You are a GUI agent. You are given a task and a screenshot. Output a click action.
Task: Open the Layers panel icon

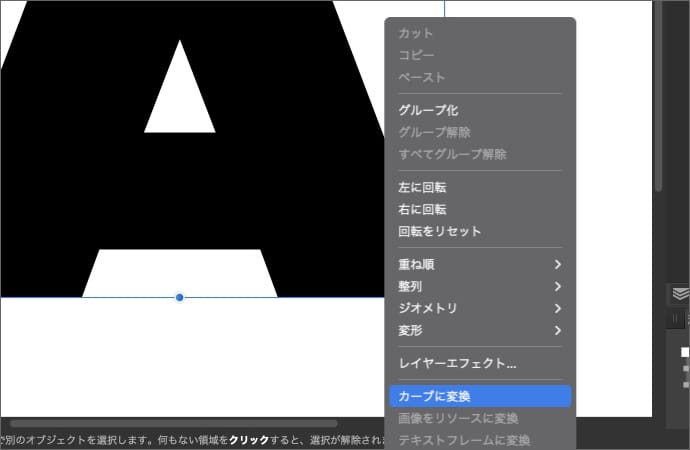point(679,293)
